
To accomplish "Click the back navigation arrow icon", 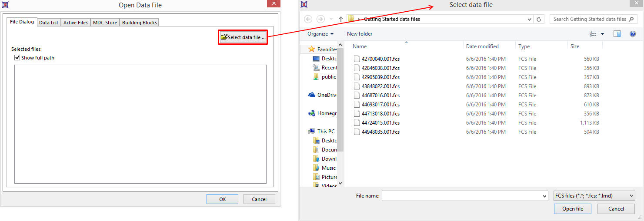I will [308, 19].
